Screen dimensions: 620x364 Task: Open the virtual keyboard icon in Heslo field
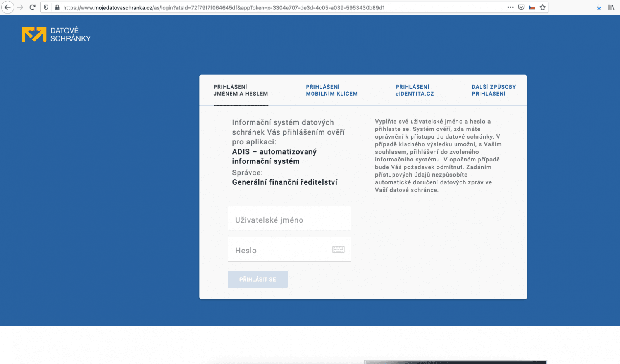(338, 250)
